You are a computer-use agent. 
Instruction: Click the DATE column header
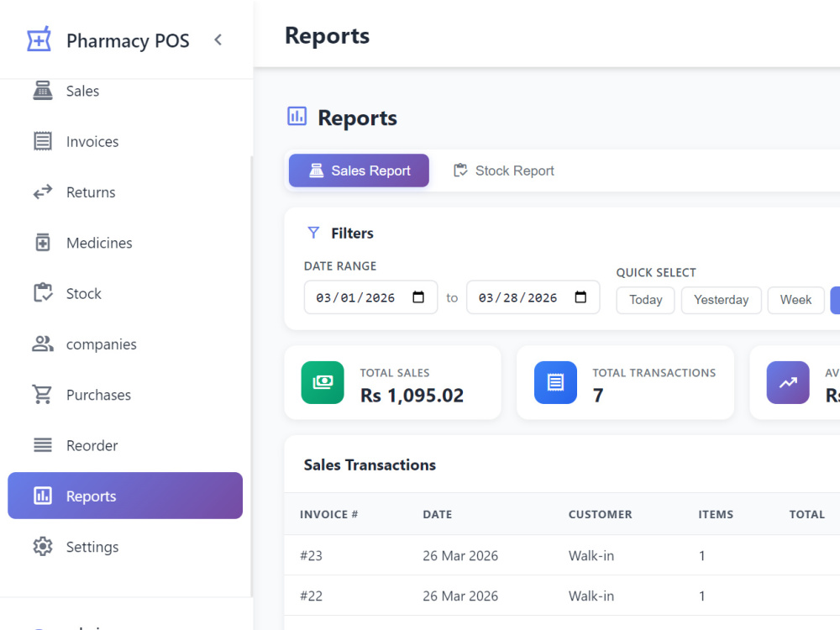point(437,514)
